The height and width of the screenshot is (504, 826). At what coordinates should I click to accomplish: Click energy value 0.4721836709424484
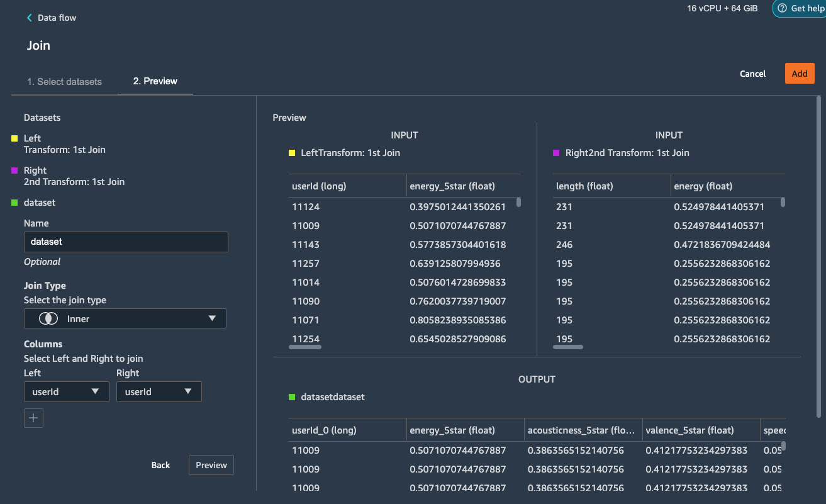(722, 245)
